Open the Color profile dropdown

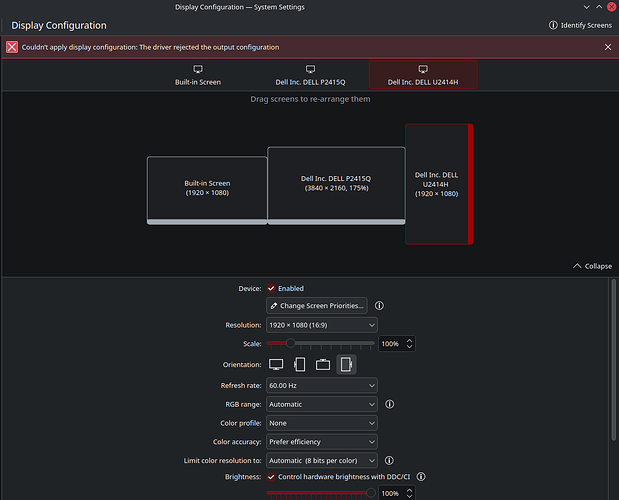321,422
